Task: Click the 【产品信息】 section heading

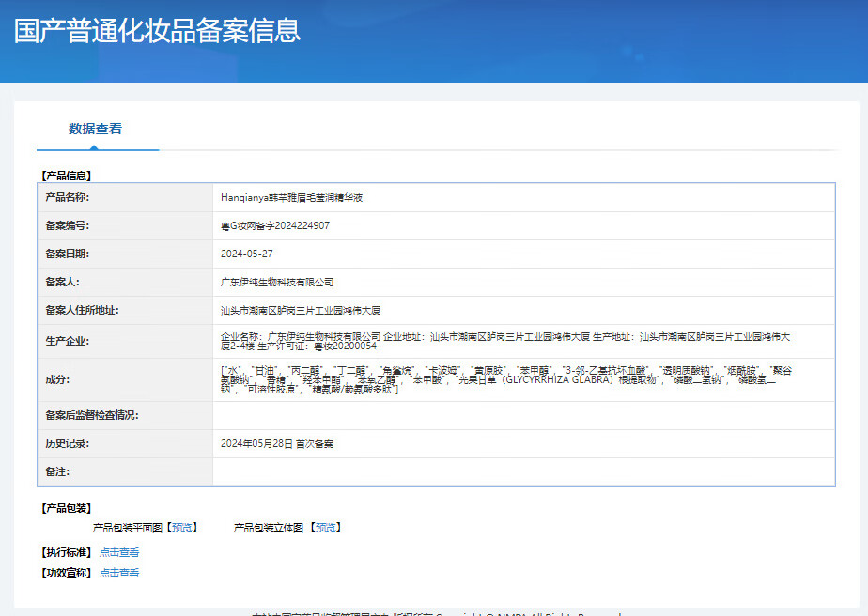Action: click(x=66, y=176)
